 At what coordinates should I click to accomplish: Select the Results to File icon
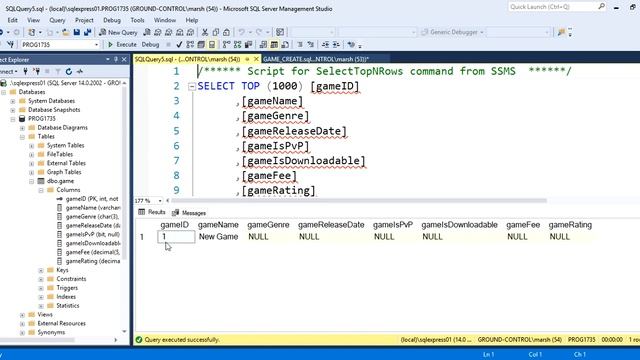coord(285,44)
